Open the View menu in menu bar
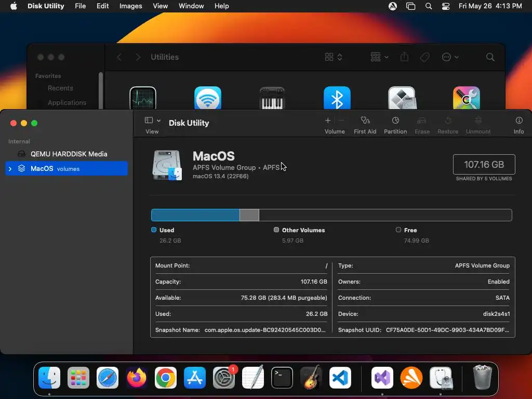The width and height of the screenshot is (532, 399). pyautogui.click(x=160, y=6)
